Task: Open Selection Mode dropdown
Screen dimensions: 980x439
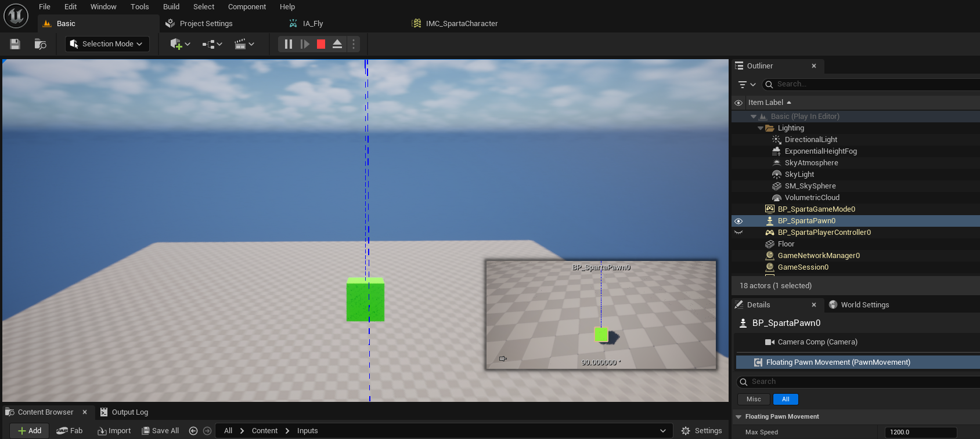Action: click(x=107, y=44)
